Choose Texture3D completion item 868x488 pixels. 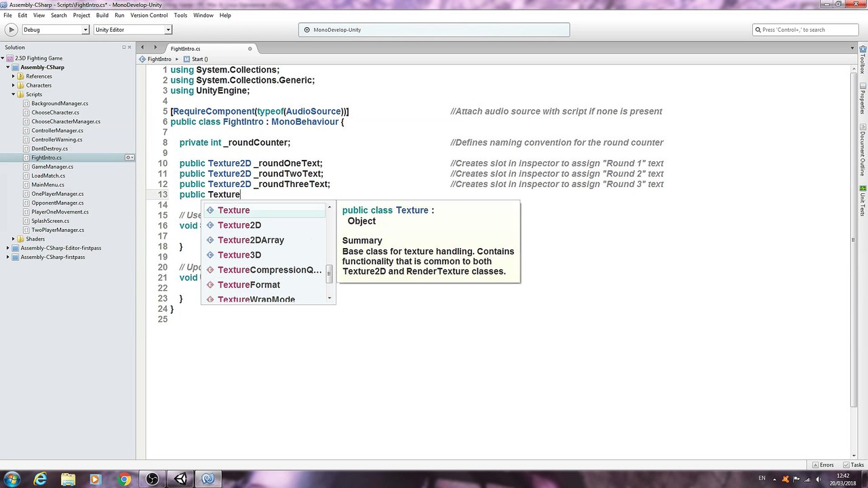(263, 255)
